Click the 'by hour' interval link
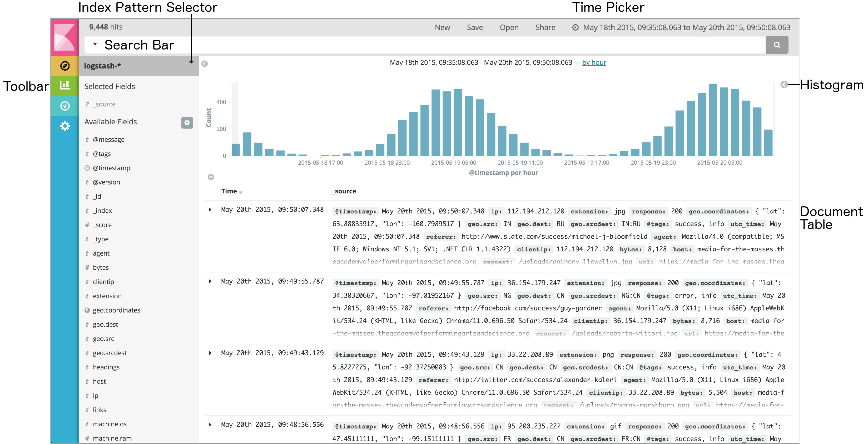868x444 pixels. tap(594, 62)
